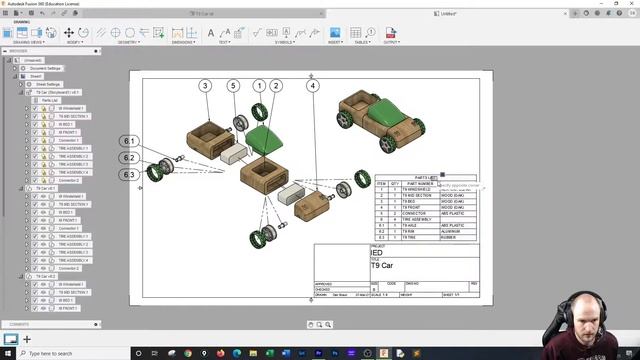The image size is (640, 360).
Task: Click Windows search box on taskbar
Action: click(73, 353)
